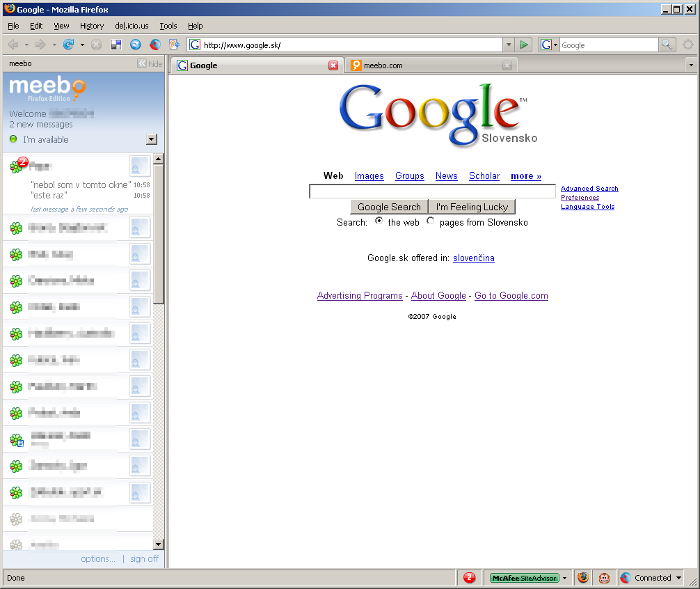Click the contact list scroll down arrow
The image size is (700, 589).
[159, 544]
